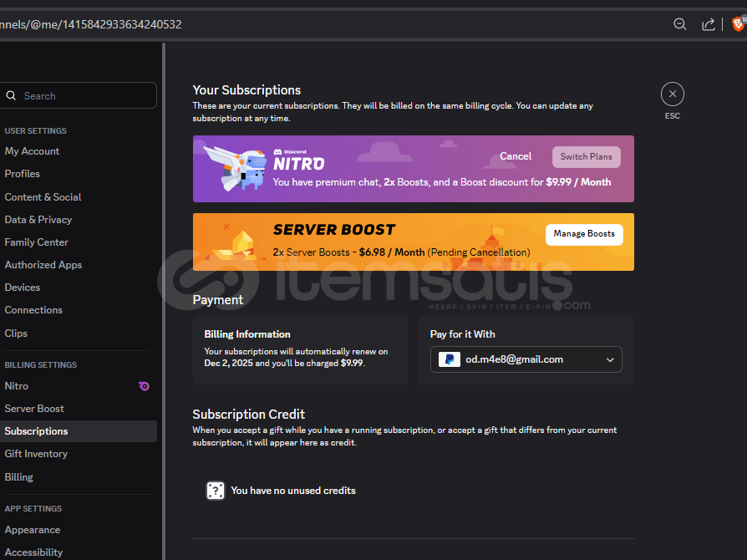Open Connections settings page
This screenshot has height=560, width=747.
33,310
